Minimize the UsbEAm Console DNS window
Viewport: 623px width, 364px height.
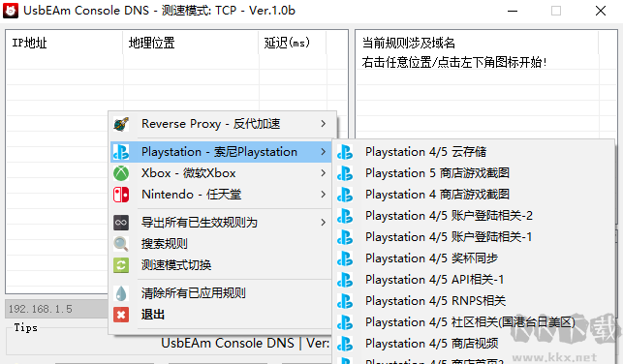pyautogui.click(x=513, y=11)
